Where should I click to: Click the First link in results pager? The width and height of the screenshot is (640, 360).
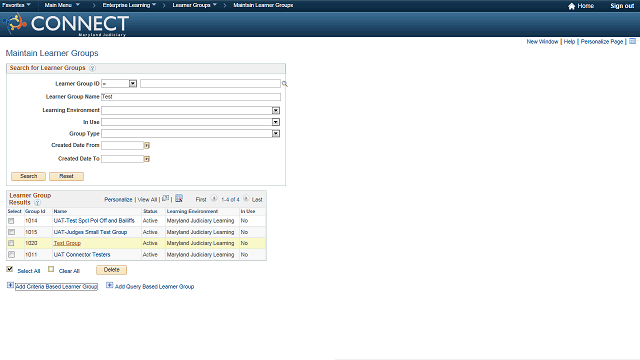(x=201, y=200)
